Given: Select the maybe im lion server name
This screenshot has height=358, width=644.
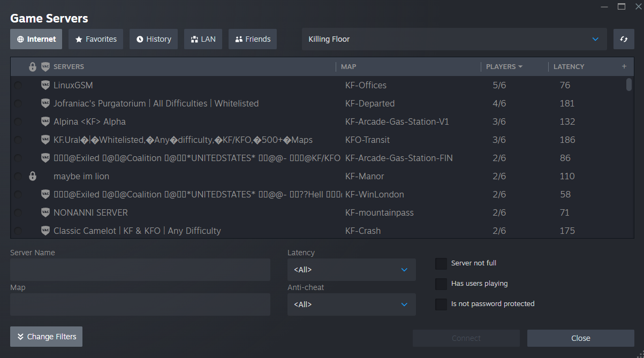Looking at the screenshot, I should point(81,176).
